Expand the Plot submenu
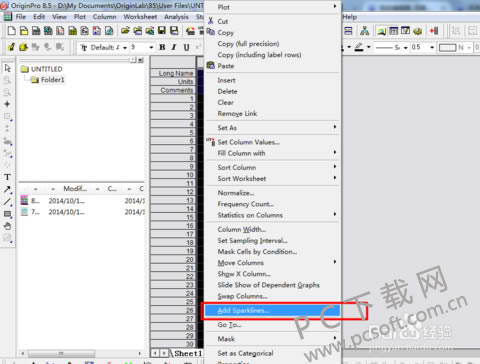This screenshot has width=480, height=364. (x=273, y=7)
